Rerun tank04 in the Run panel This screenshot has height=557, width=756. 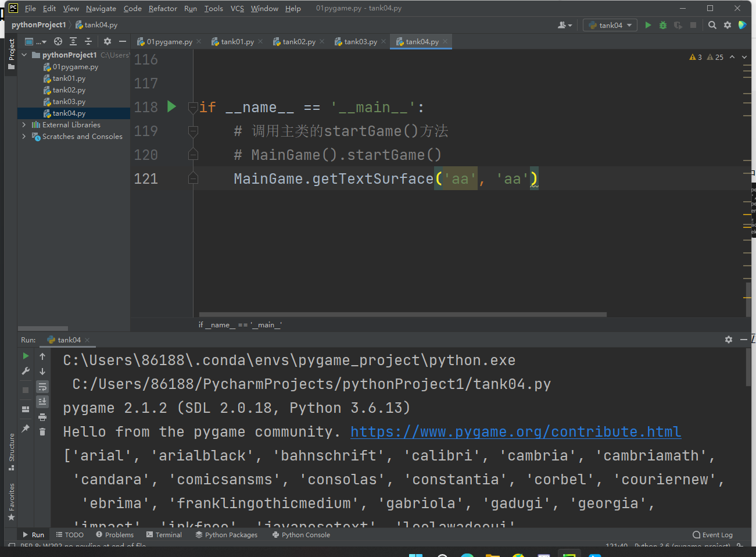point(26,356)
